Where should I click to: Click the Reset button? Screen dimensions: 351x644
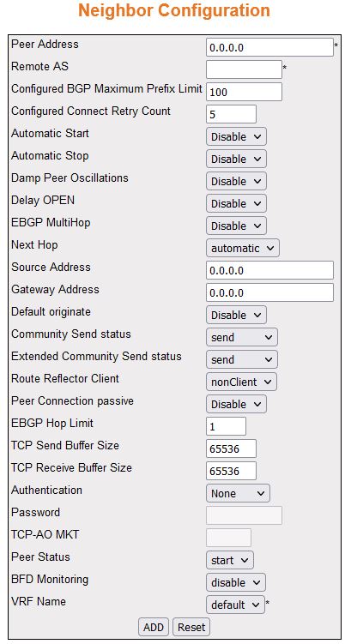point(191,627)
